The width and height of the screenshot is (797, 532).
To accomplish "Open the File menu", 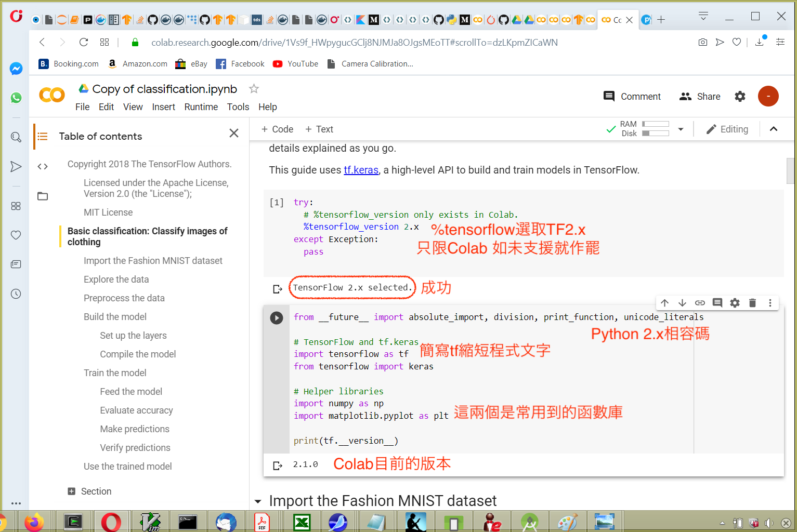I will click(82, 107).
